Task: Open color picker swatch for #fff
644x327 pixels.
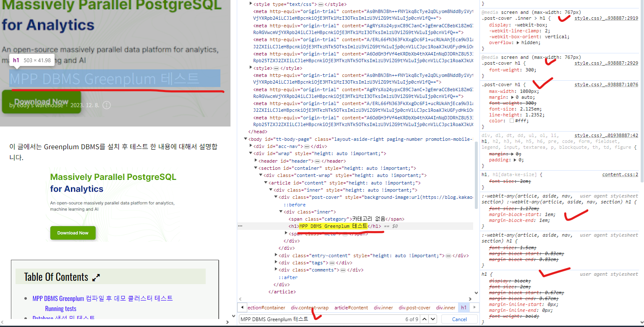Action: click(512, 121)
